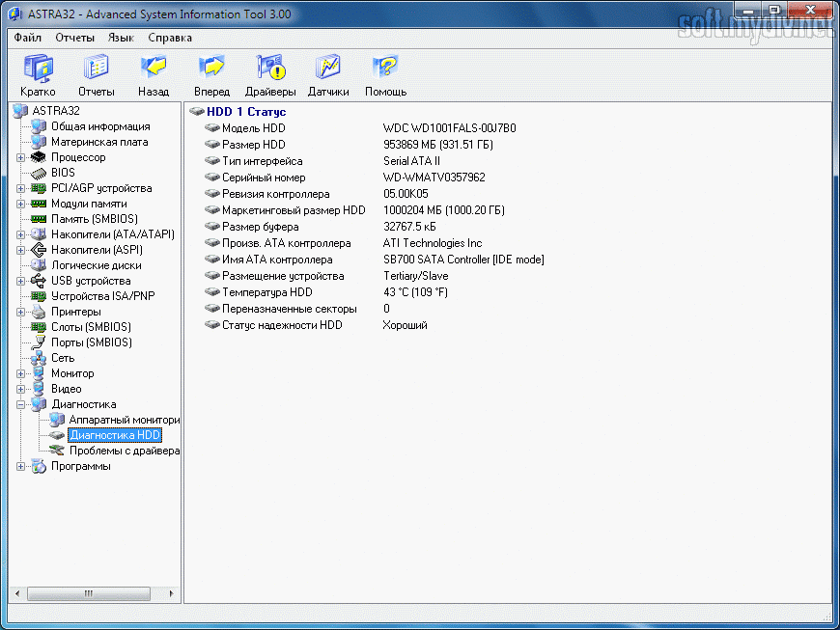Image resolution: width=840 pixels, height=630 pixels.
Task: Click the USB устройства icon in tree
Action: [x=38, y=281]
